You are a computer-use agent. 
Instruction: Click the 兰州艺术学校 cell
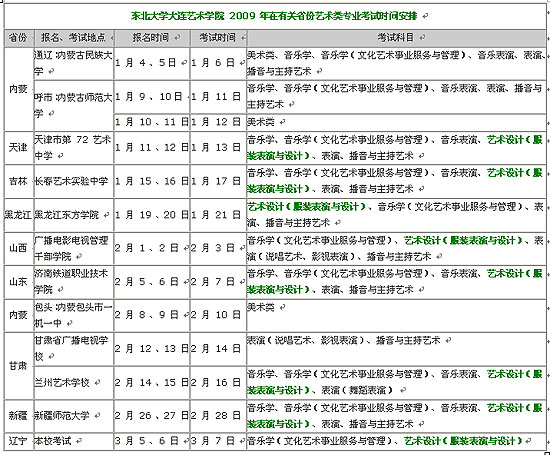(74, 382)
